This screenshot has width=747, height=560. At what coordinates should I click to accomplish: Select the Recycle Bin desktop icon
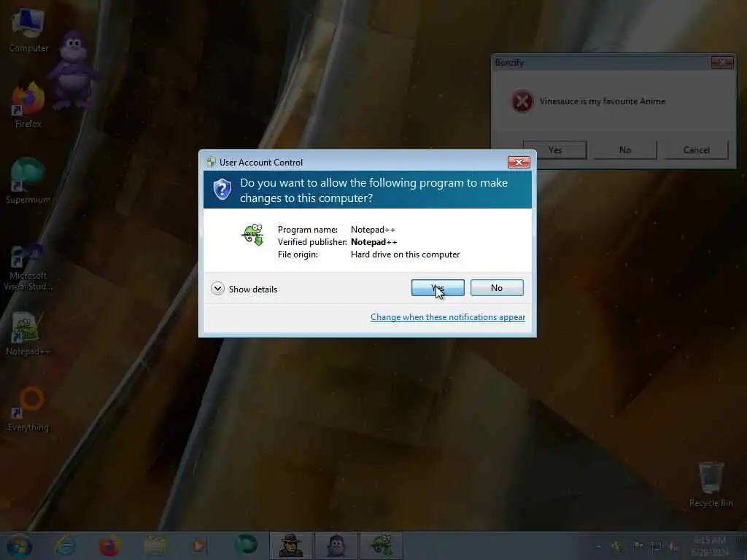tap(711, 484)
